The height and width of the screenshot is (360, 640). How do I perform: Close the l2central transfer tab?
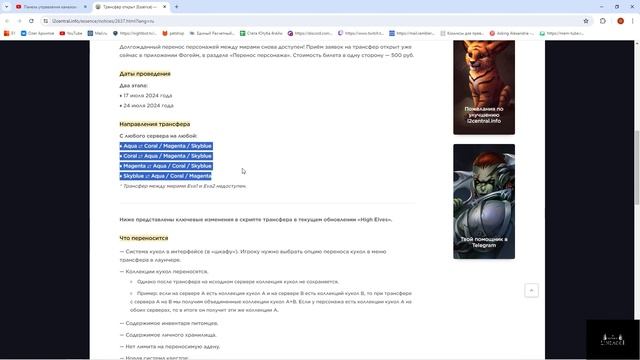164,7
